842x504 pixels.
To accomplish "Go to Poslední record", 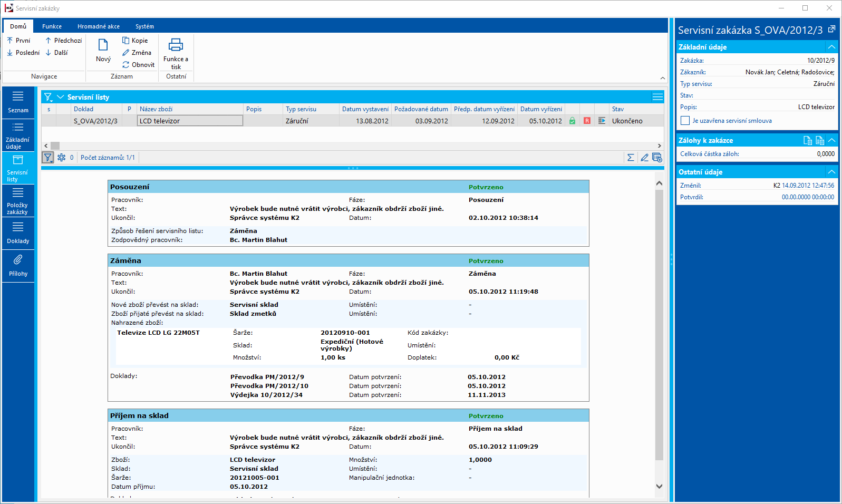I will [23, 53].
